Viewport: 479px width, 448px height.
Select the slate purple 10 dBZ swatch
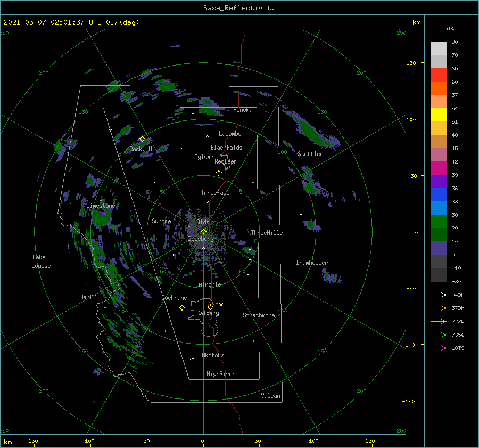pos(439,248)
